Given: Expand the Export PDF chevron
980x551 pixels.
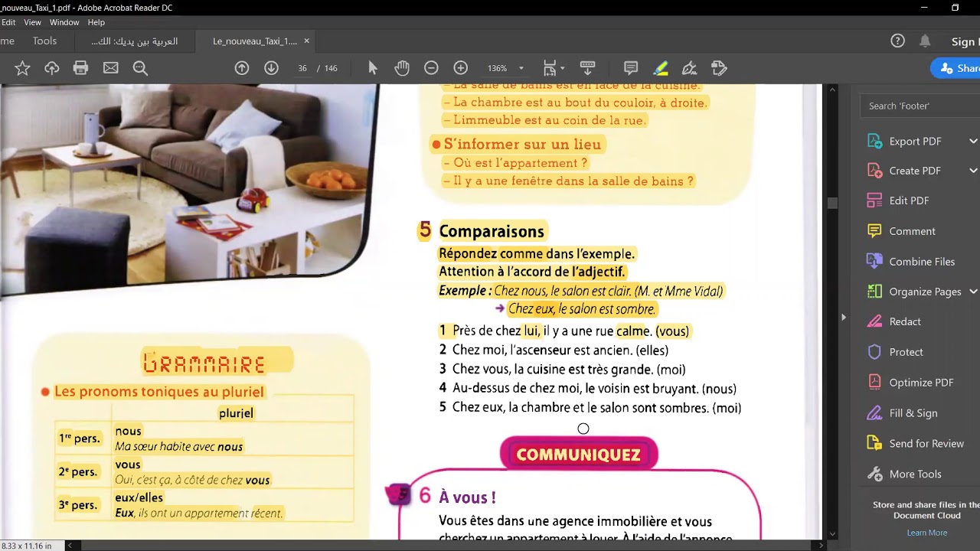Looking at the screenshot, I should [973, 141].
